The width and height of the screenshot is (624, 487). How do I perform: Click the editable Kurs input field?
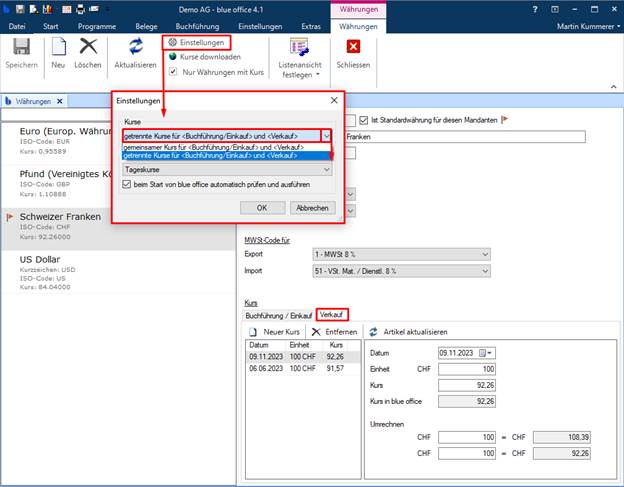tap(467, 385)
